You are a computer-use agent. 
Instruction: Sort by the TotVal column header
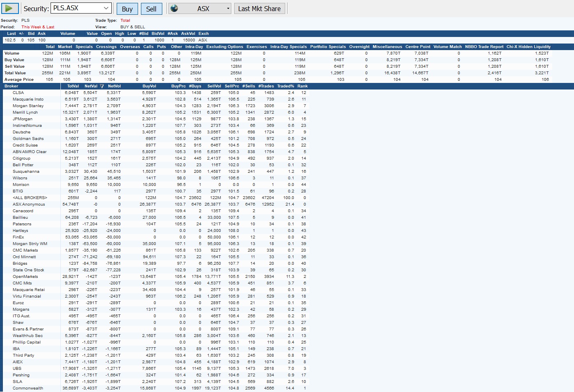coord(73,86)
